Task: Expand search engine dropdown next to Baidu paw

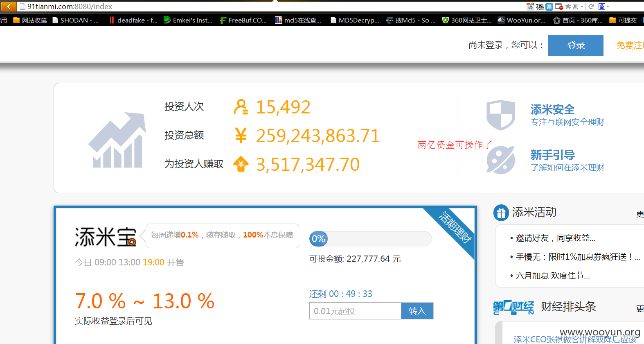Action: click(x=608, y=7)
